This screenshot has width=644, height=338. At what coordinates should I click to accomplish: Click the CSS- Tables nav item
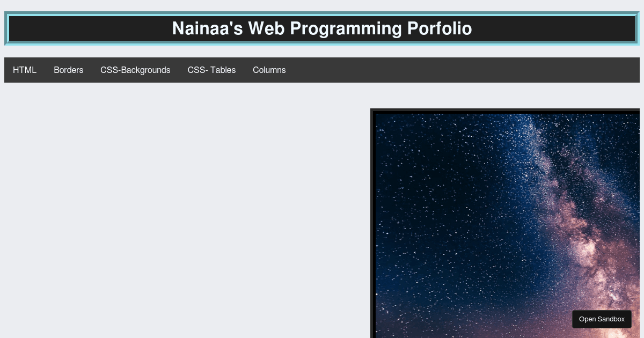pyautogui.click(x=211, y=70)
